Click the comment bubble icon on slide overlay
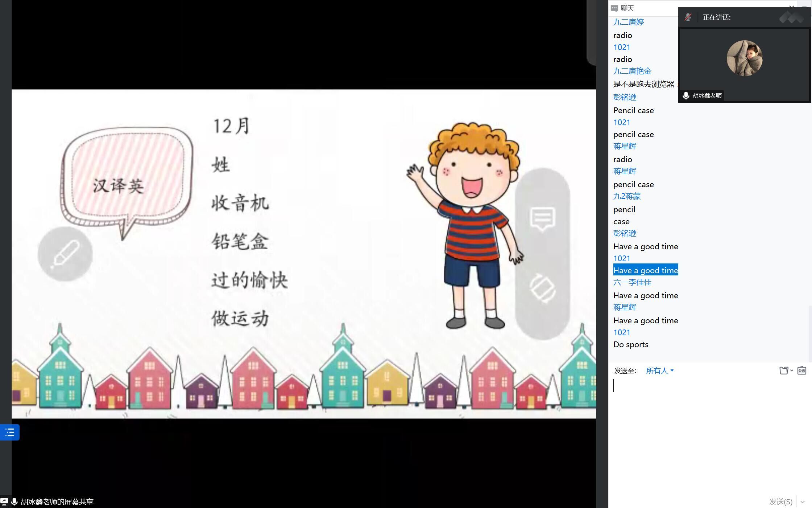This screenshot has height=508, width=812. pos(542,219)
